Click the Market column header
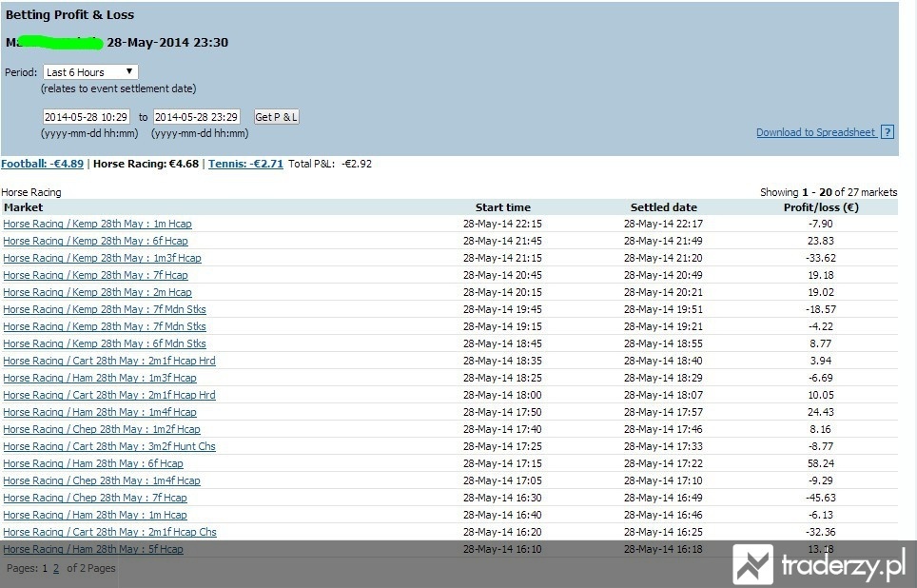Viewport: 917px width, 588px height. point(24,207)
